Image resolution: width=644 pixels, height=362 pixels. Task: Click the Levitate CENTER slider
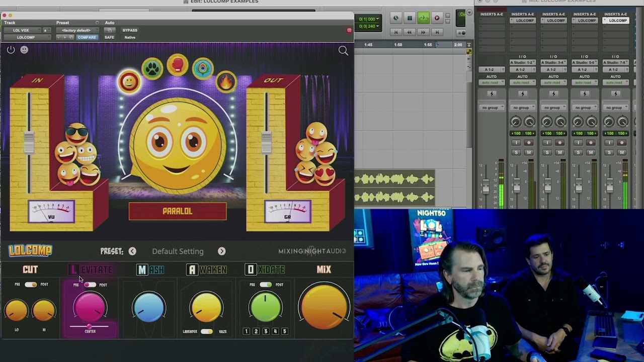[x=89, y=326]
